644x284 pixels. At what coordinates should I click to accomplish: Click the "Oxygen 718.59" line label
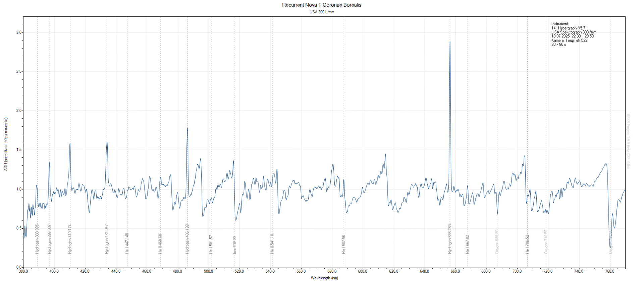[546, 241]
